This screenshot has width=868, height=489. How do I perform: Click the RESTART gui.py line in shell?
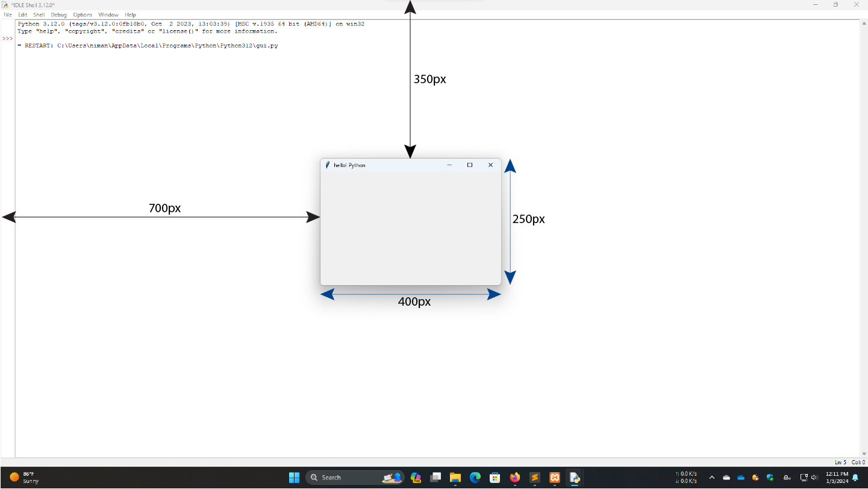148,46
